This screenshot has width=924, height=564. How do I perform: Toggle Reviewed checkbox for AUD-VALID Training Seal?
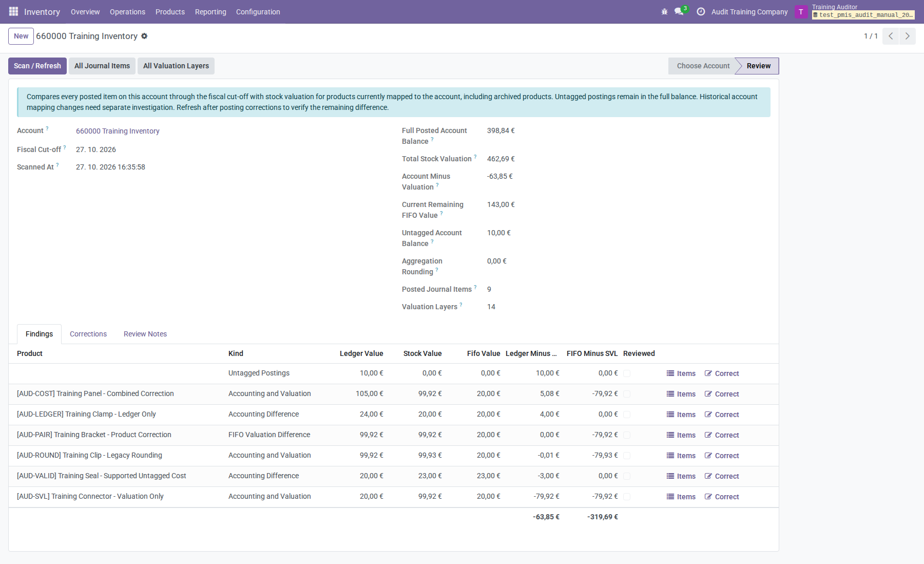point(627,476)
